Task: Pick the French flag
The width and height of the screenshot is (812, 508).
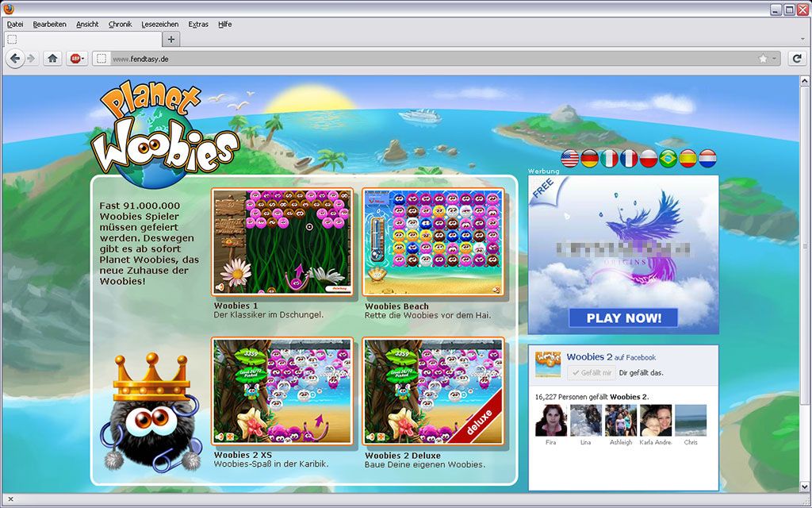Action: tap(629, 159)
